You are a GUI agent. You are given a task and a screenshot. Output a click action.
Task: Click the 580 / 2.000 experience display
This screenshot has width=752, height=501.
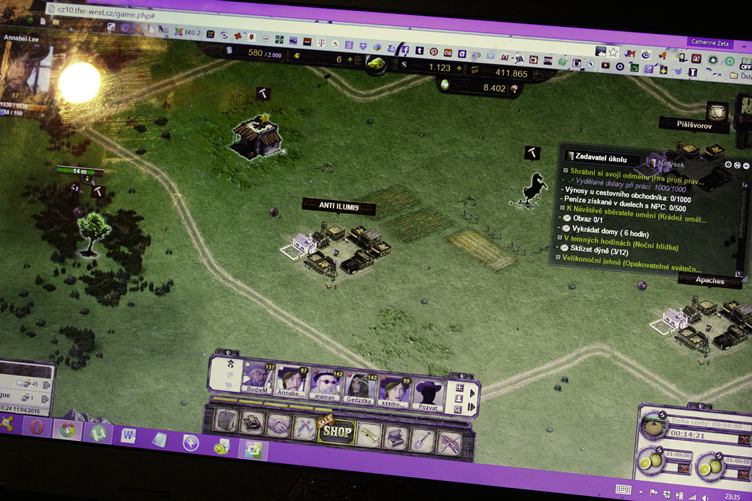265,53
